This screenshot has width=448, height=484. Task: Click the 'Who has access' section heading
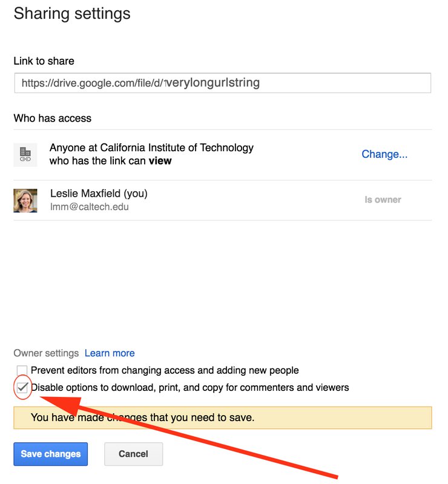(x=53, y=118)
